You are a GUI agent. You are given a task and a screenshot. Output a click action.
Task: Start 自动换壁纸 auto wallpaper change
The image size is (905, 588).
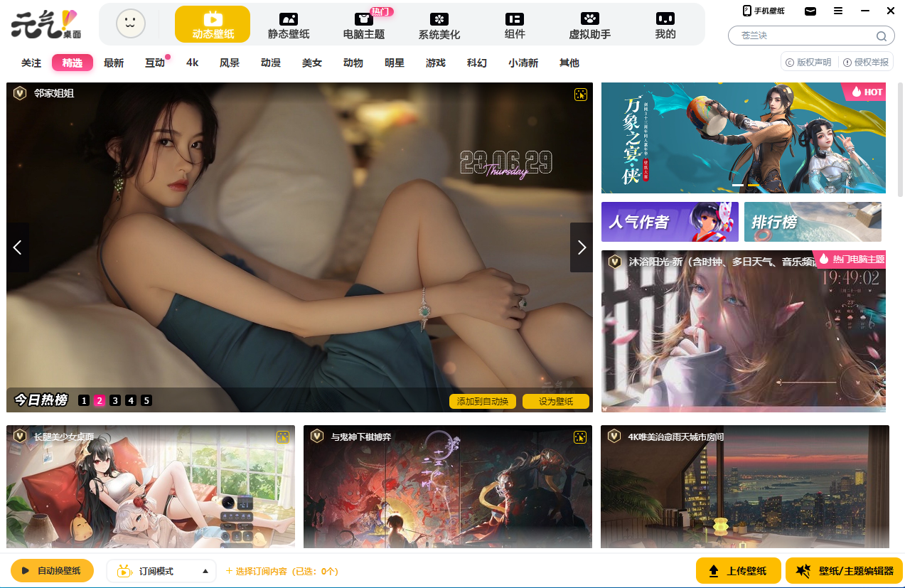tap(52, 570)
